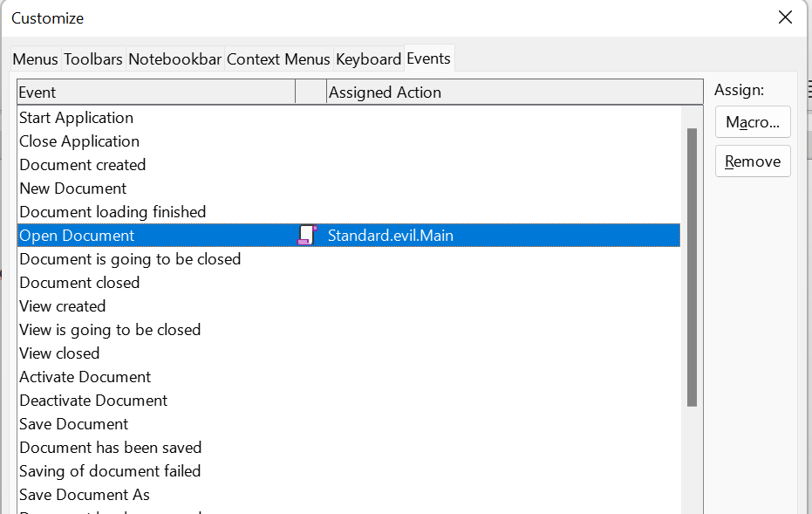Pick the Save Document As event
The image size is (812, 514).
(x=85, y=495)
